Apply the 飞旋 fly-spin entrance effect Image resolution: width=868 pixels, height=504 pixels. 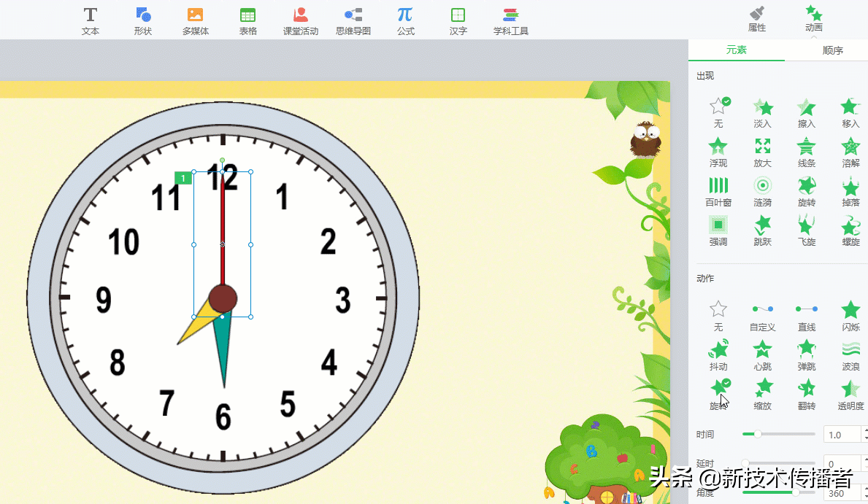[x=807, y=230]
